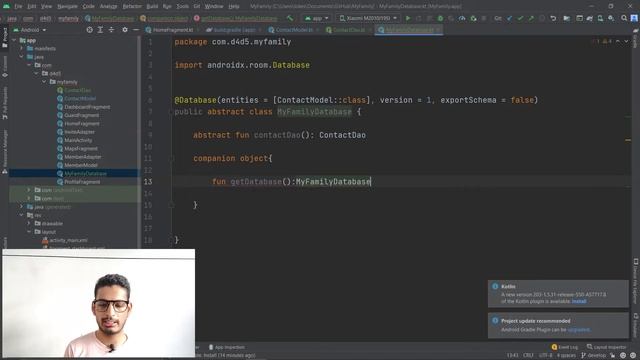Image resolution: width=640 pixels, height=360 pixels.
Task: Switch to the HomeFragment.kt editor tab
Action: click(x=172, y=30)
